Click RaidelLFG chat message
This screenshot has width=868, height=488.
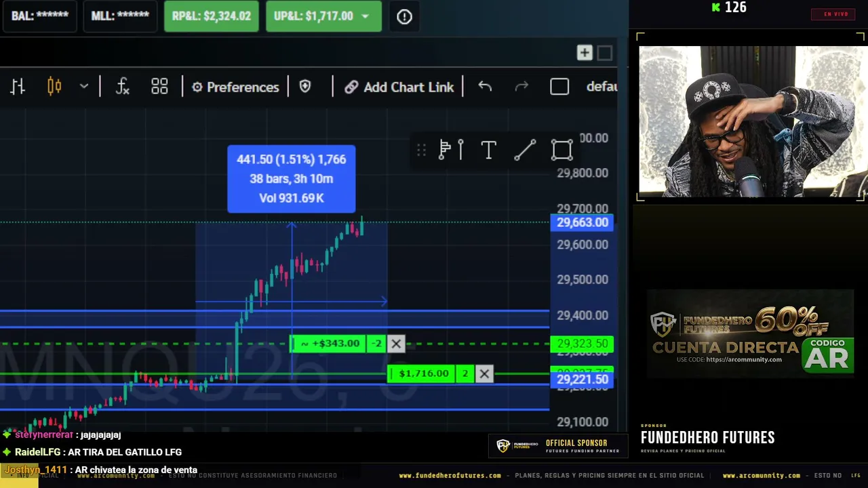[93, 452]
